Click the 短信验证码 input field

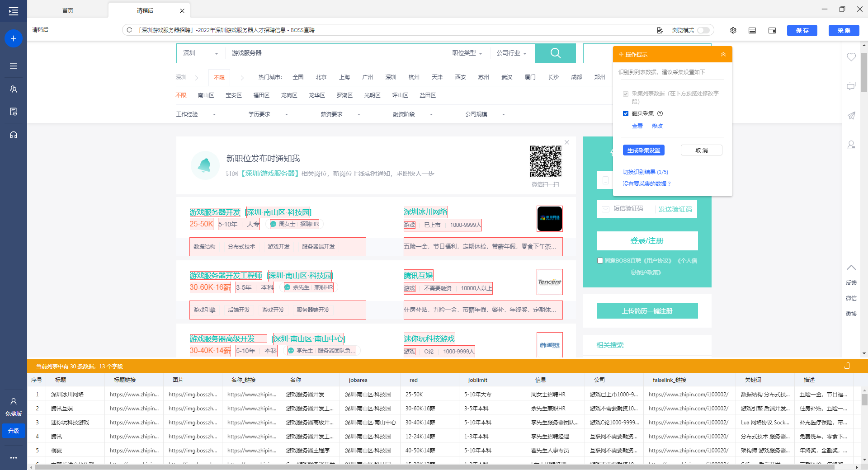coord(627,209)
